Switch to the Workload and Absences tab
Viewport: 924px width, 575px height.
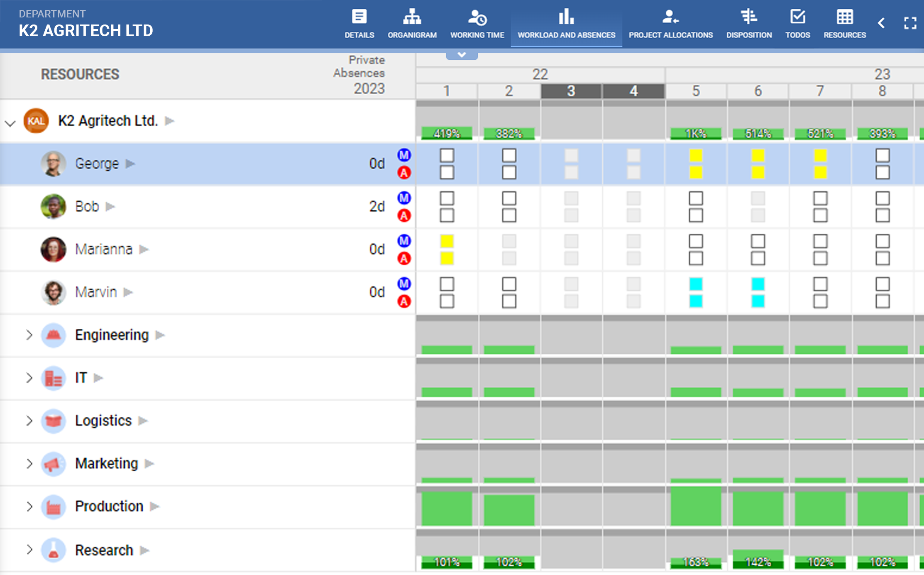566,23
